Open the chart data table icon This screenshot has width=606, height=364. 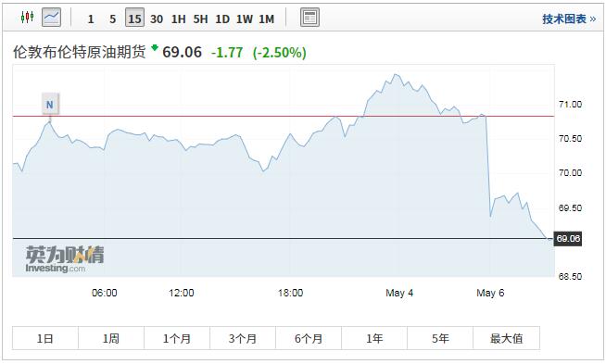[310, 18]
